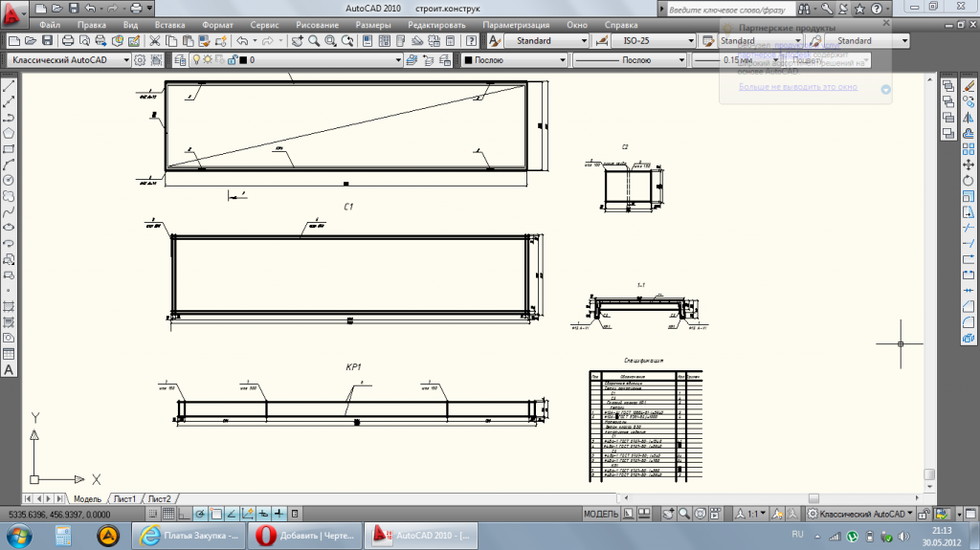Toggle Object Snap Tracking in the status bar
Viewport: 980px width, 550px height.
pyautogui.click(x=232, y=514)
